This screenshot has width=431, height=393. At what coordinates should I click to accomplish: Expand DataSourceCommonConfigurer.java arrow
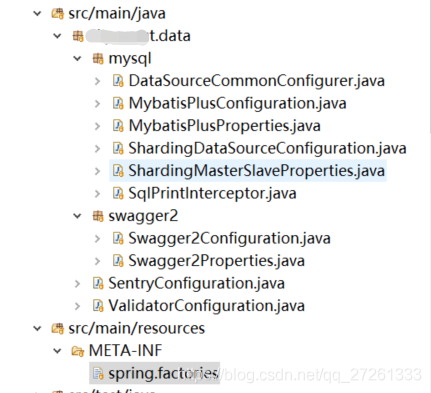97,81
